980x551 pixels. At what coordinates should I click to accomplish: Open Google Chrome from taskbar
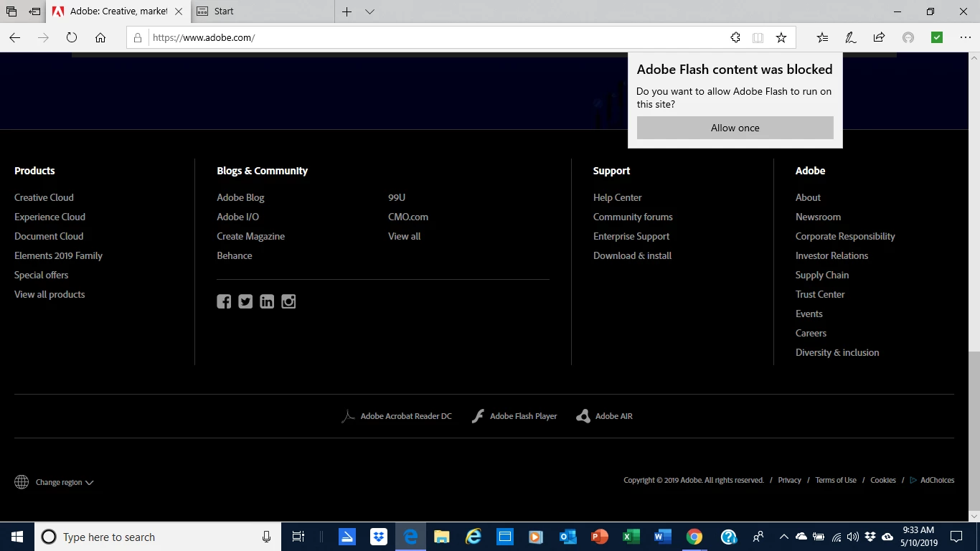(694, 537)
